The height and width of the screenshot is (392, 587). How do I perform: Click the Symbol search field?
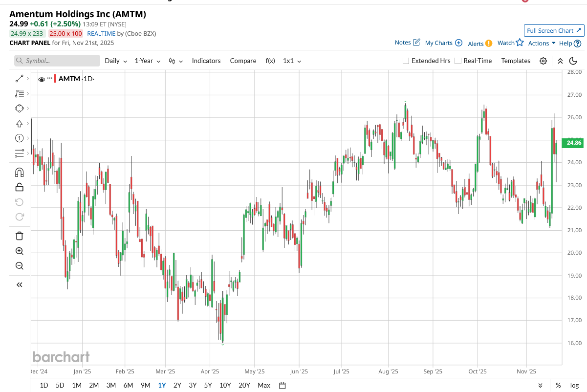coord(57,61)
